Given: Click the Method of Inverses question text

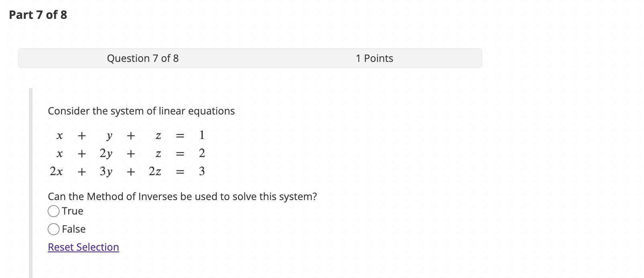Looking at the screenshot, I should pos(183,196).
